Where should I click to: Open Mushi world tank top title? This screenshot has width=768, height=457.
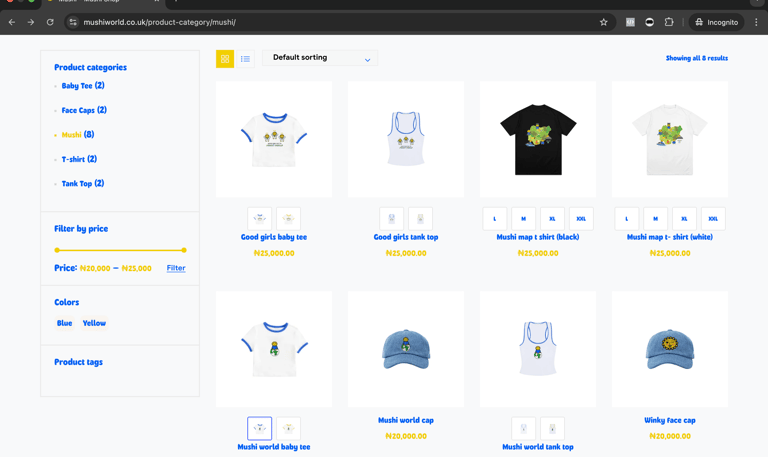click(538, 447)
